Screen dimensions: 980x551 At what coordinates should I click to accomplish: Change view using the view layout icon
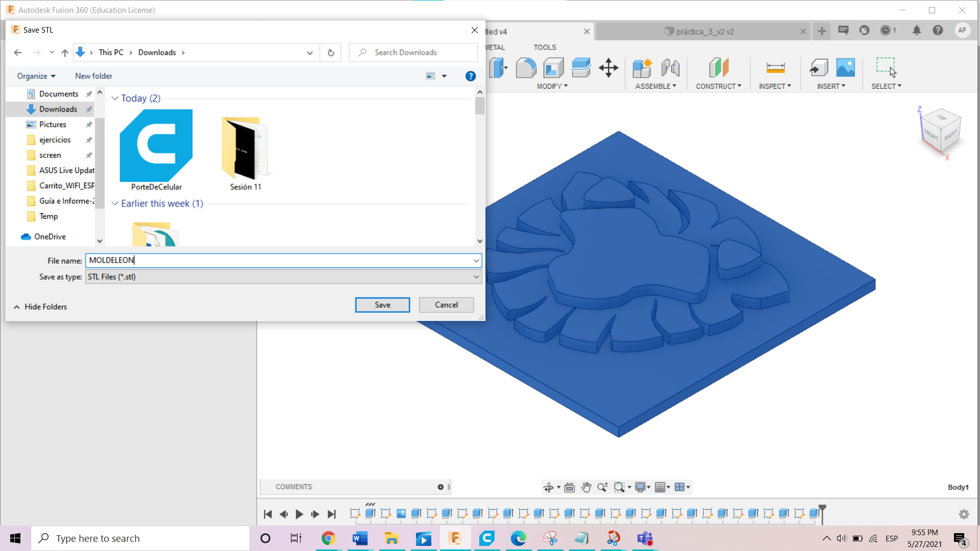coord(431,76)
